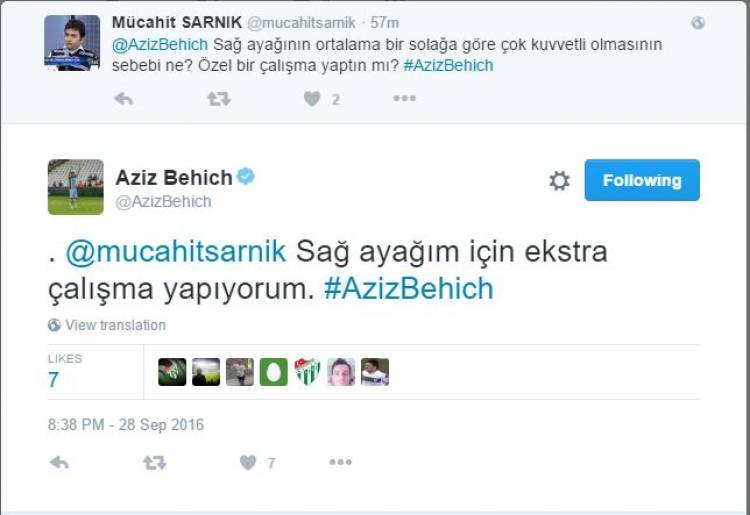Open Aziz Behich's profile picture
750x515 pixels.
[x=76, y=187]
